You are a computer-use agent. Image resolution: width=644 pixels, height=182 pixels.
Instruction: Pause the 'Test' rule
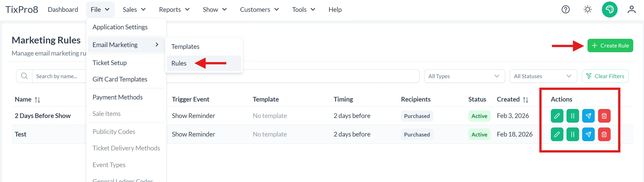[573, 134]
